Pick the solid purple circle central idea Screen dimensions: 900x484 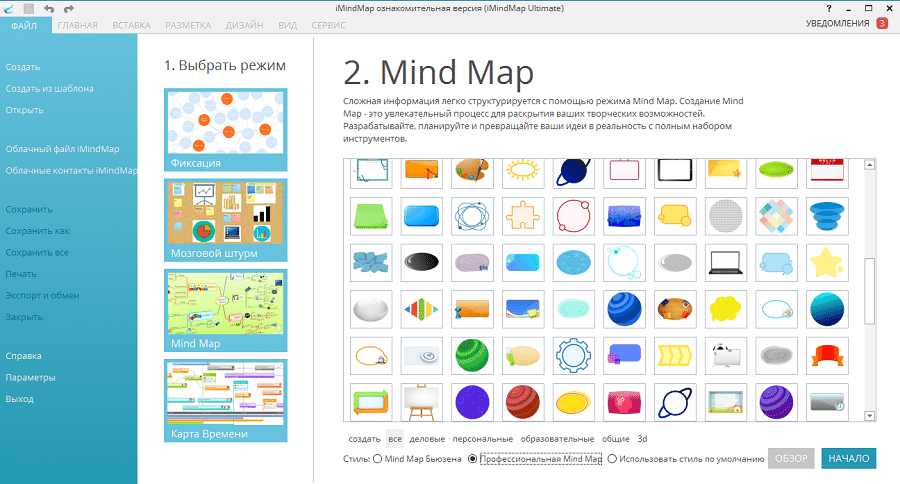click(x=472, y=402)
